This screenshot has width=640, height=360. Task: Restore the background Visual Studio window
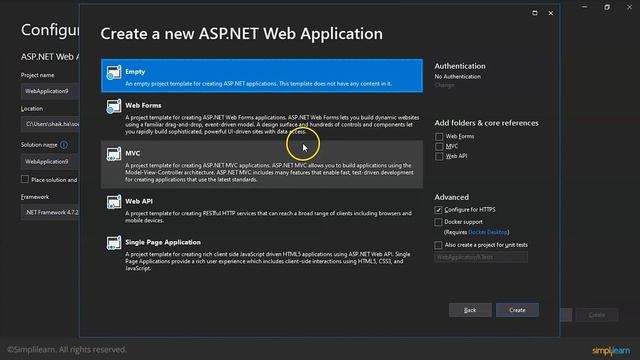[x=607, y=7]
